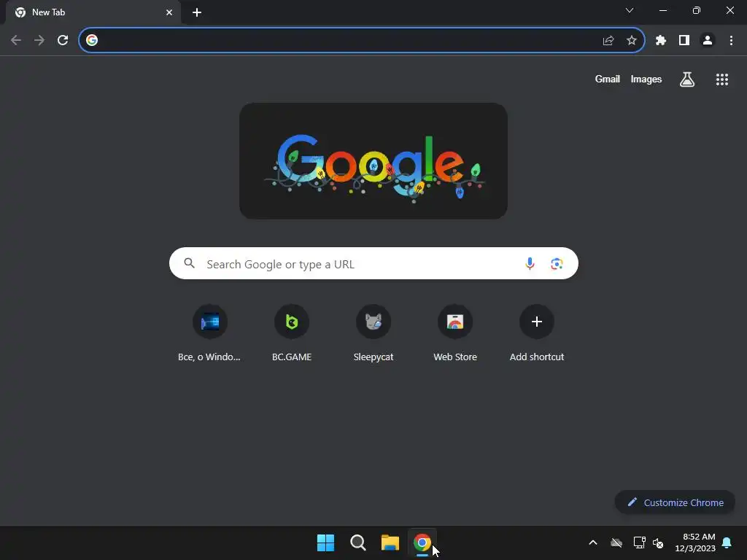Open Windows taskbar search

click(357, 542)
